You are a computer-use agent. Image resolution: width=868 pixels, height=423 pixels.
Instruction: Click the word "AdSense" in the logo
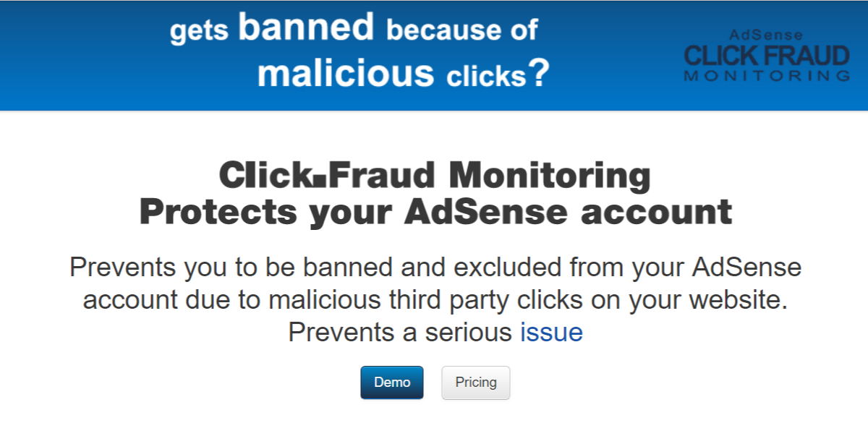[766, 35]
